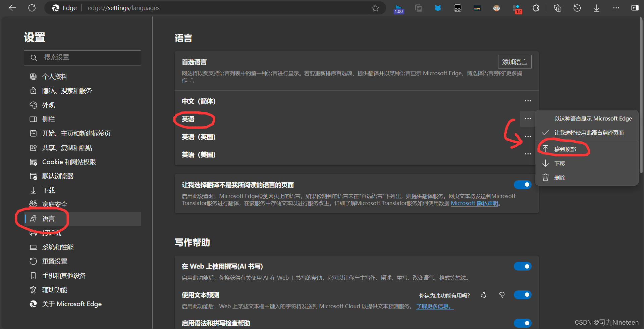
Task: Open Cookie 和网站权限 settings
Action: (83, 162)
